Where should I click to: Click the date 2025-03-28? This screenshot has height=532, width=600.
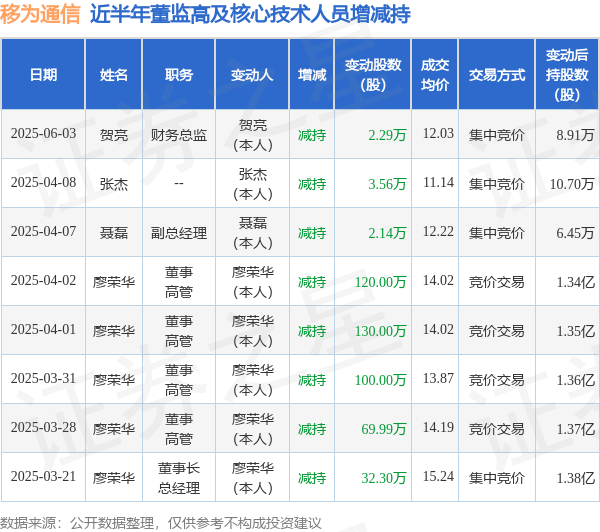tap(43, 428)
